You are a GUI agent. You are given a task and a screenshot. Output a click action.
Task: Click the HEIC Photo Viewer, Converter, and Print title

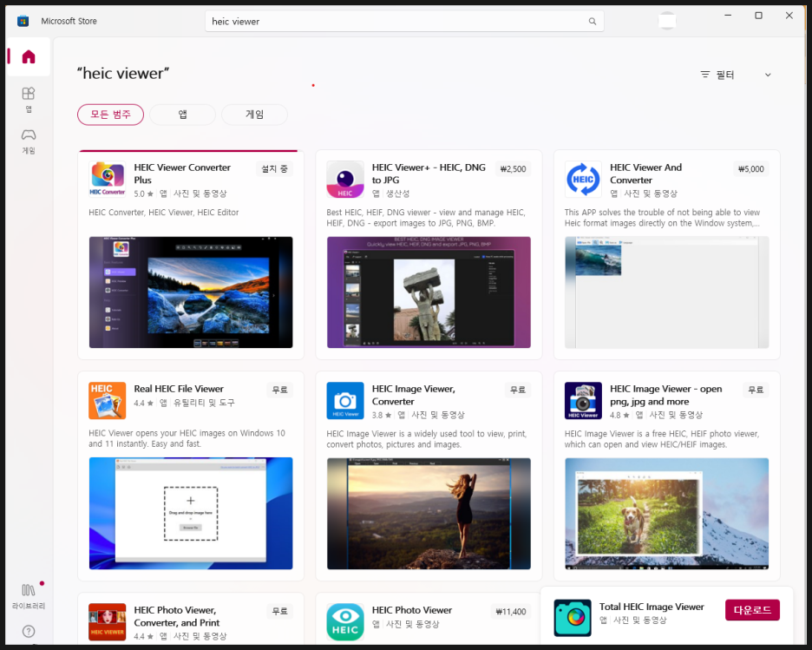(x=177, y=616)
